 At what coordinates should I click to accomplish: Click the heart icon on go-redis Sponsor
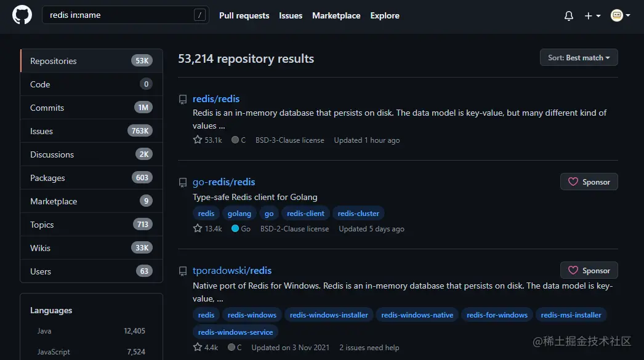pyautogui.click(x=573, y=182)
